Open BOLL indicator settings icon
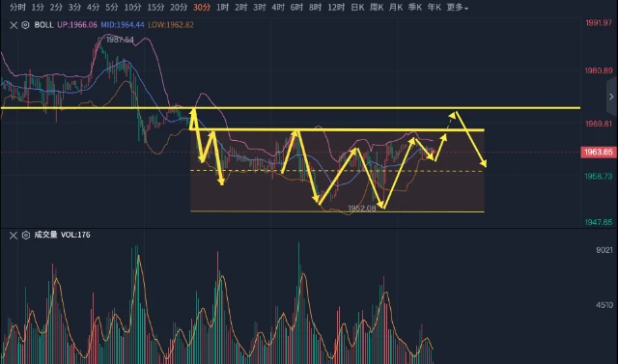This screenshot has height=364, width=618. pyautogui.click(x=26, y=25)
